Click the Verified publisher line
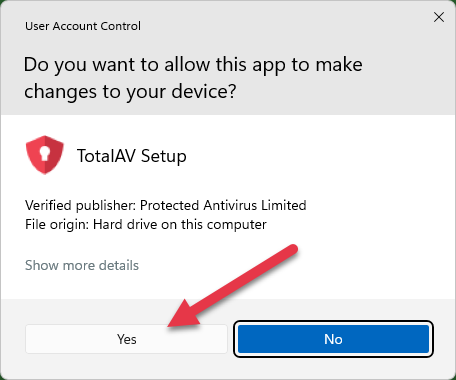456x380 pixels. 166,205
